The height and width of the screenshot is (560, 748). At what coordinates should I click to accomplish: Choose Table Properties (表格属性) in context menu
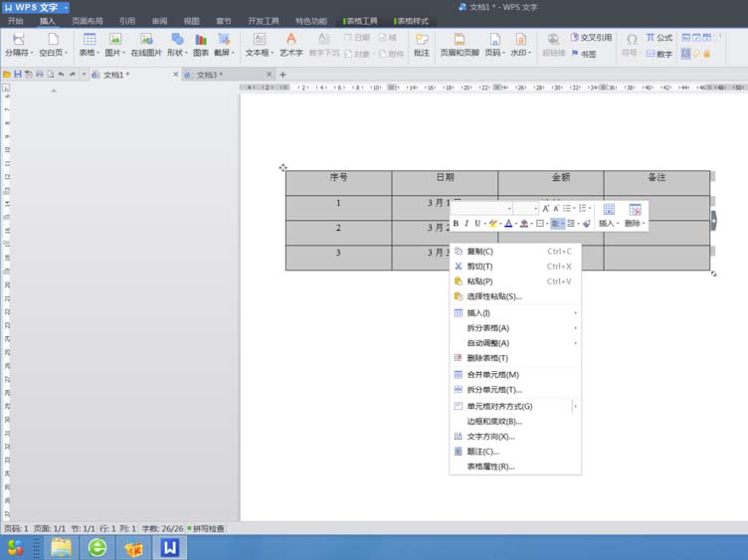point(515,467)
